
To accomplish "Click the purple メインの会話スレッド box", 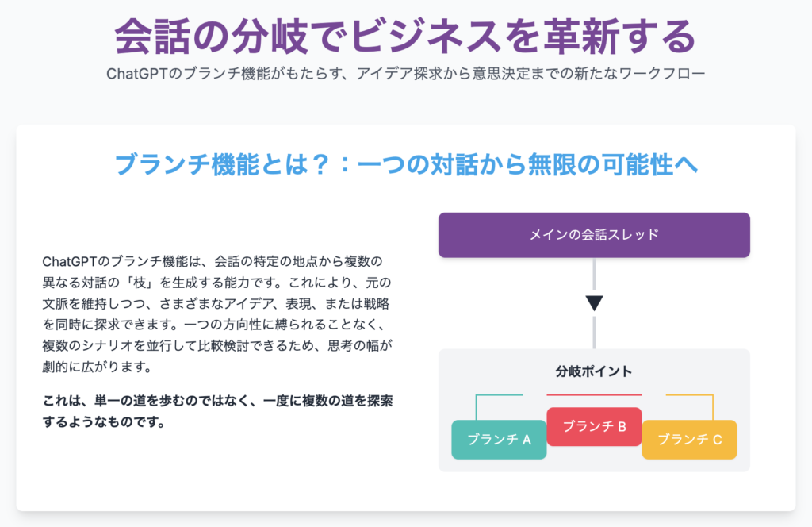I will coord(594,235).
